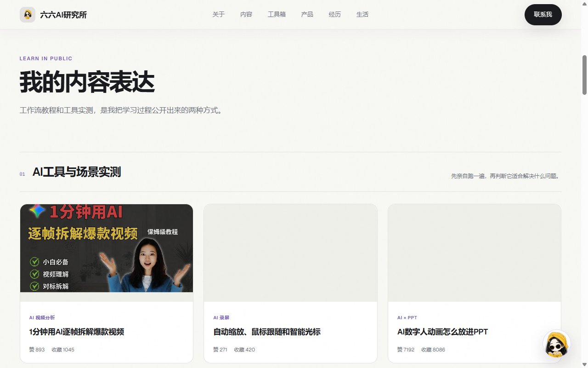Image resolution: width=588 pixels, height=368 pixels.
Task: Click the AI 录屏 category tag
Action: click(x=221, y=317)
